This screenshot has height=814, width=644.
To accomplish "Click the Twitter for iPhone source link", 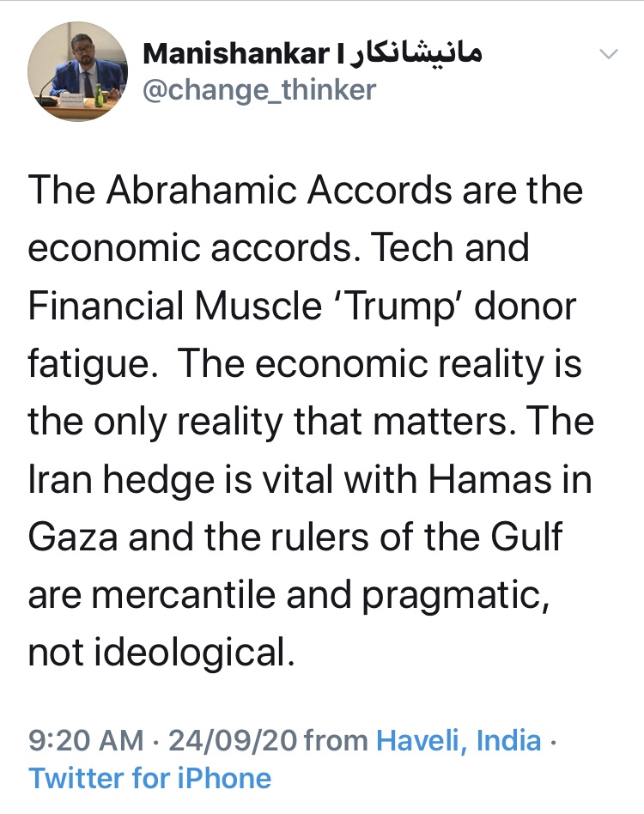I will coord(150,778).
